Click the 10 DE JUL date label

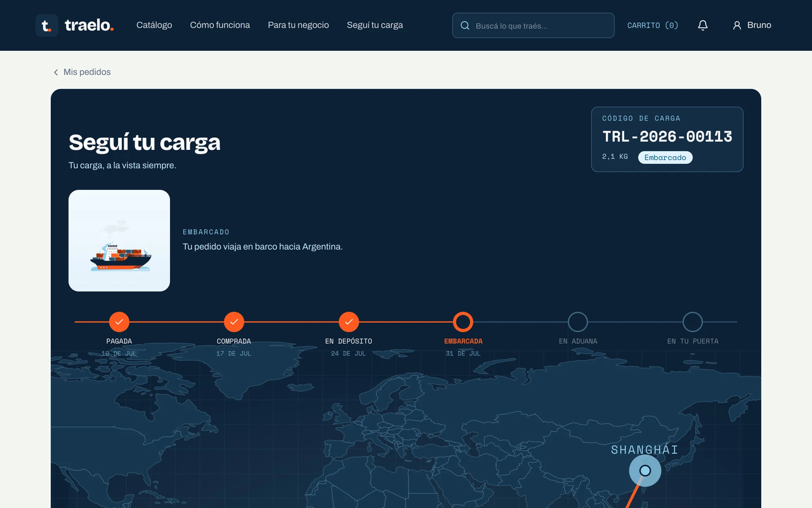tap(119, 354)
